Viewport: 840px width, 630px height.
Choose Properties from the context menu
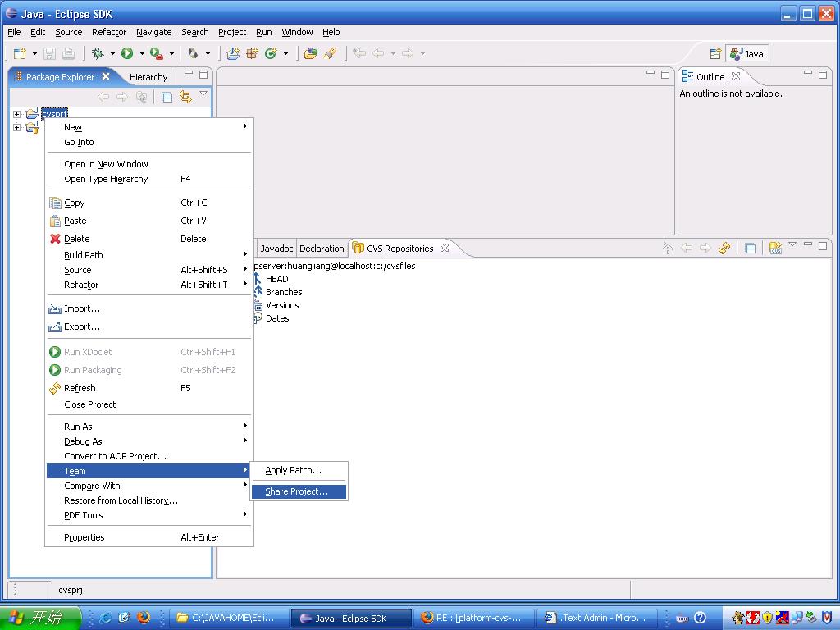coord(149,537)
